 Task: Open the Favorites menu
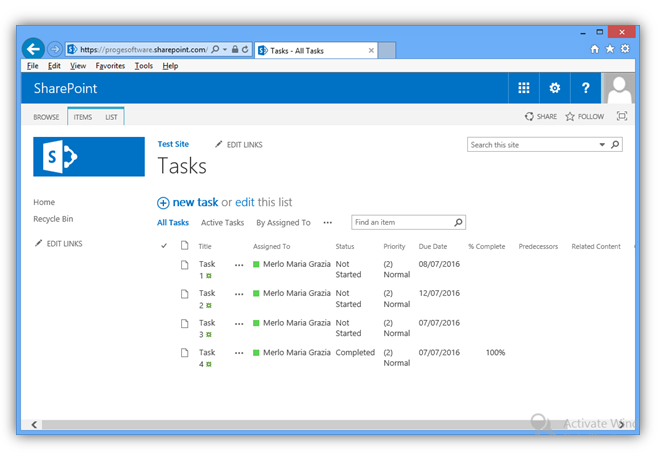(110, 66)
